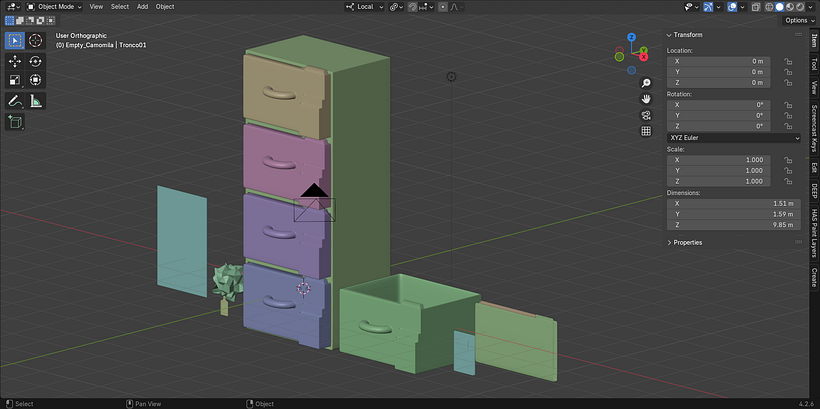
Task: Open the pivot point dropdown
Action: (396, 7)
